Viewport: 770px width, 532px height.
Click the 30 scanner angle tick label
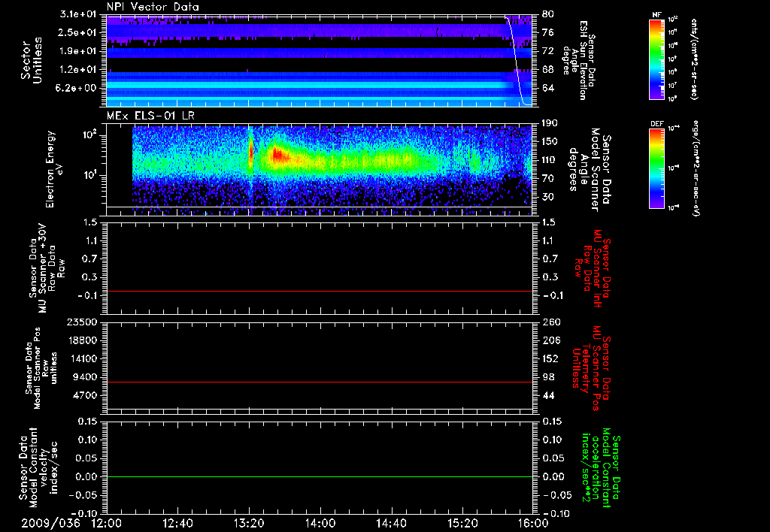pyautogui.click(x=548, y=197)
